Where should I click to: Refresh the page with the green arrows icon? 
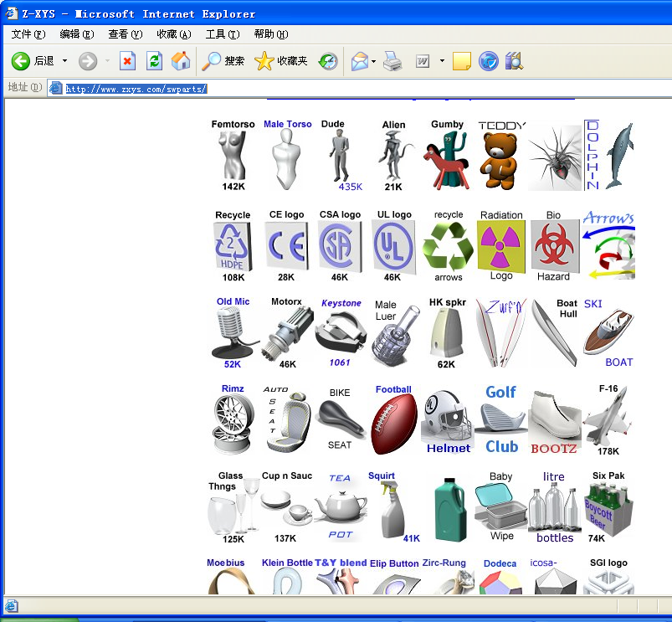pos(154,61)
